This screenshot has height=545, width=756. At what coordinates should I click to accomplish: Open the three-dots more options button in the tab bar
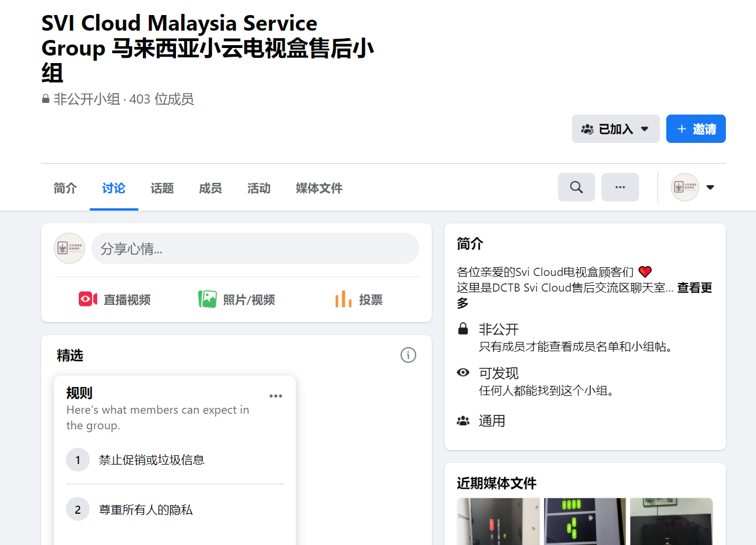point(620,187)
